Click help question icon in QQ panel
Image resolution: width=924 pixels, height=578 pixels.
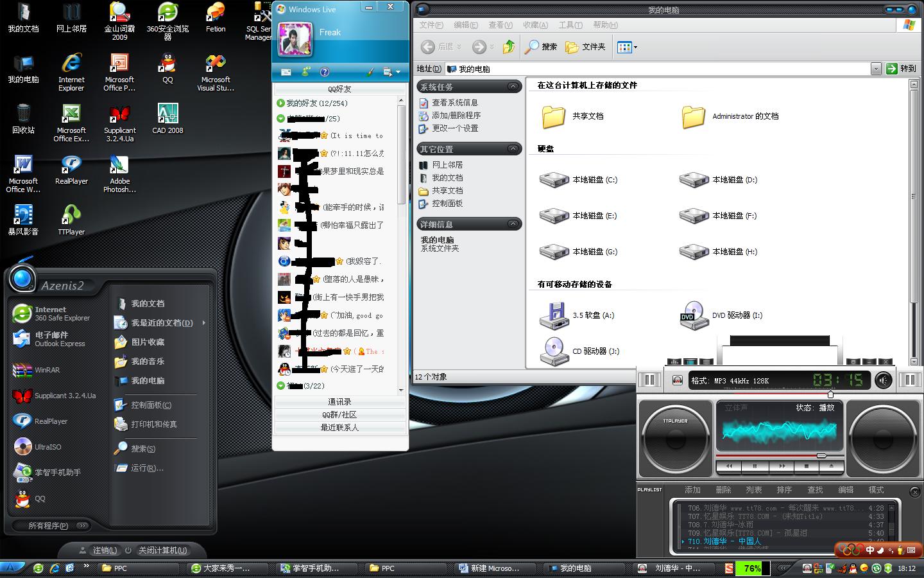pyautogui.click(x=325, y=72)
